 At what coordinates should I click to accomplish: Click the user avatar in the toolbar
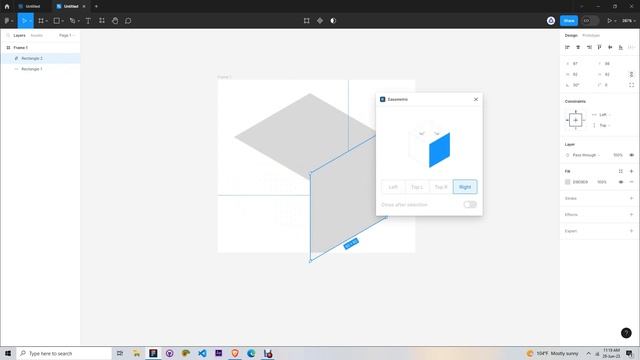(x=551, y=21)
